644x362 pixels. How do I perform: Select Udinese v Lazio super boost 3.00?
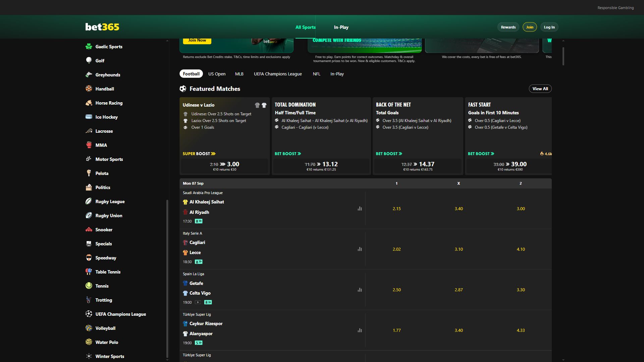pos(224,166)
